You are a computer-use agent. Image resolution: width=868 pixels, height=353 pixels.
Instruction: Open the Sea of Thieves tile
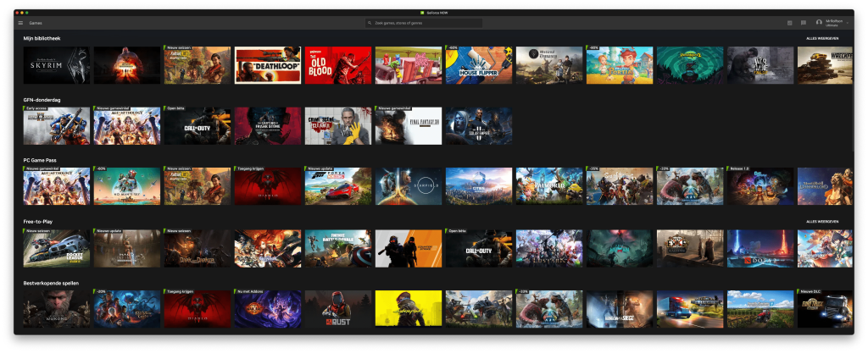pyautogui.click(x=620, y=187)
